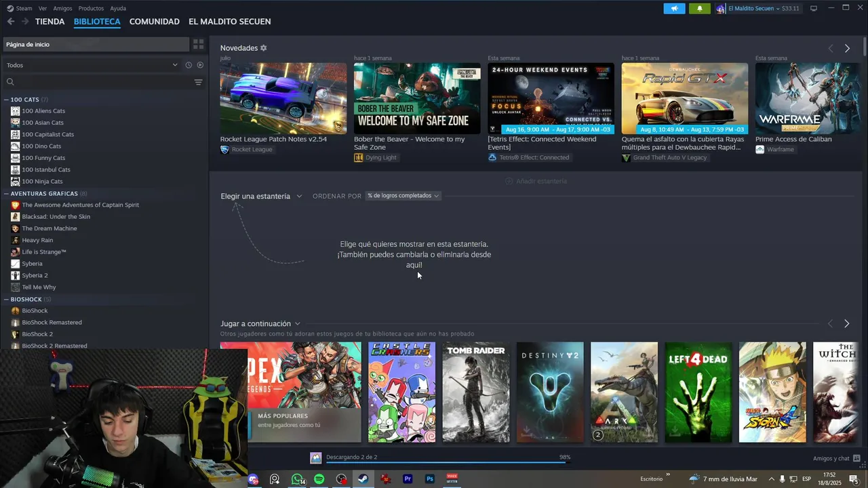This screenshot has height=488, width=868.
Task: Select 100 Ninja Cats in library
Action: [42, 182]
